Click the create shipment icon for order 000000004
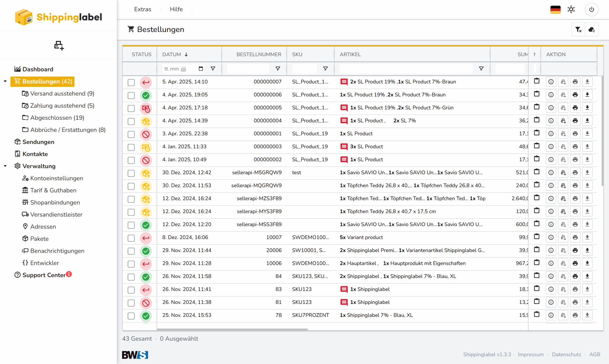The height and width of the screenshot is (364, 609). (563, 121)
